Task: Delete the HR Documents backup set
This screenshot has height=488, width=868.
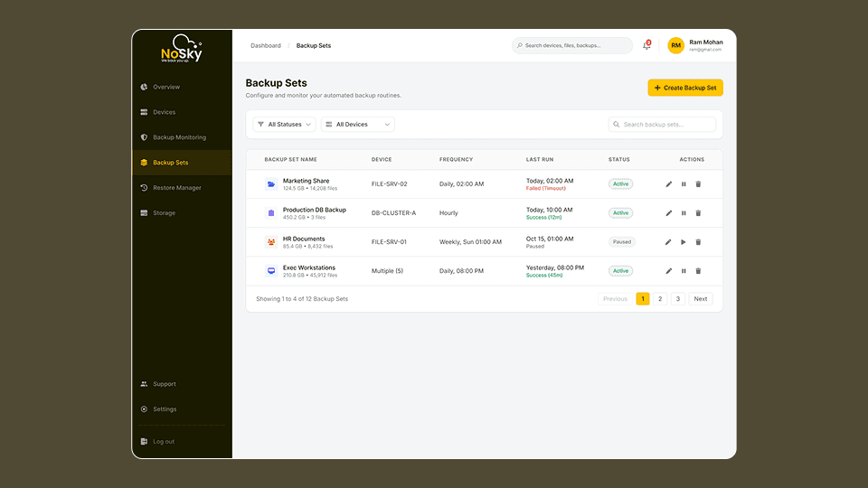Action: 698,242
